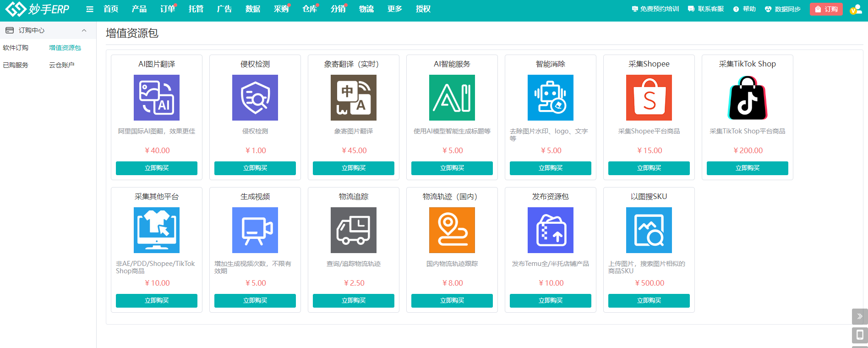Click 立即购买 for 物流追踪

[354, 301]
